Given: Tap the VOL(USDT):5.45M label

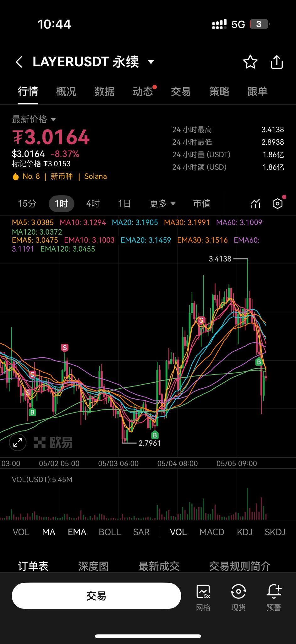Looking at the screenshot, I should pyautogui.click(x=42, y=480).
